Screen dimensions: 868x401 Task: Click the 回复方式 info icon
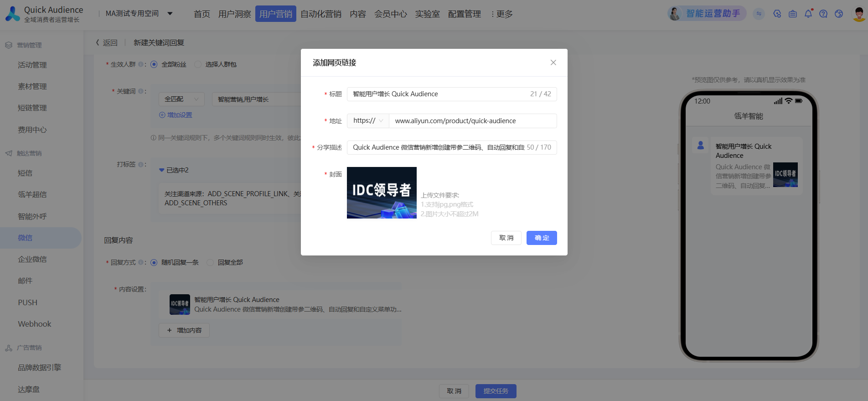click(x=141, y=262)
